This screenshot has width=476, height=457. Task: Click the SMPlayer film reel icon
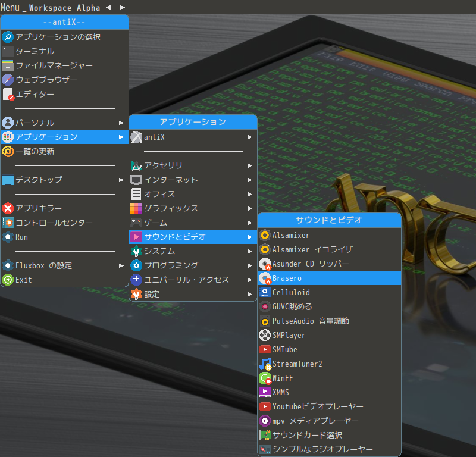click(265, 335)
